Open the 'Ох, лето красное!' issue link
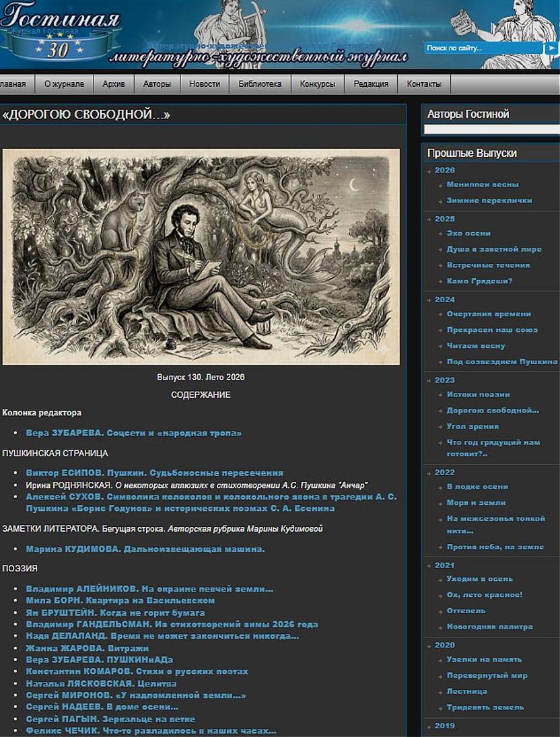Image resolution: width=560 pixels, height=737 pixels. 485,595
